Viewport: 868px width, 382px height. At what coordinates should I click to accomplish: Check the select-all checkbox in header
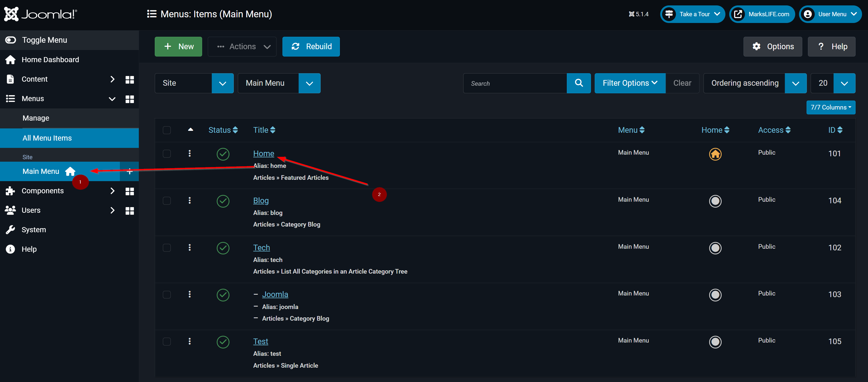click(167, 130)
